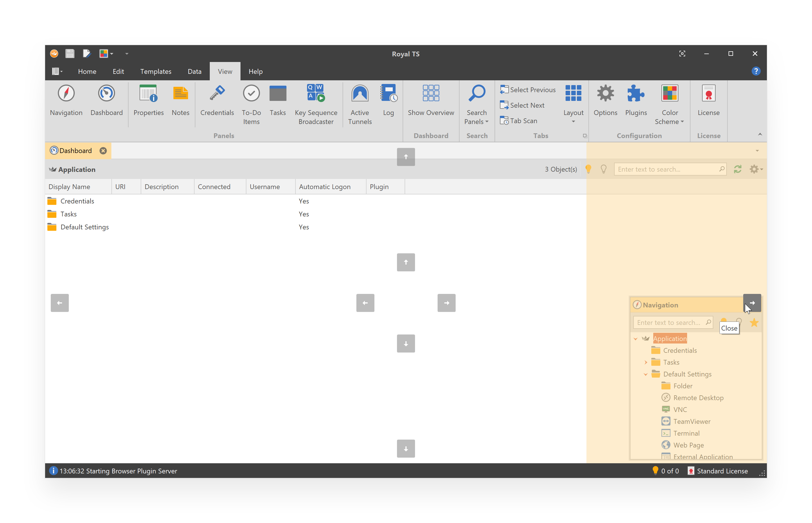Toggle the favorites star in the Navigation panel
The height and width of the screenshot is (523, 812).
pos(754,322)
